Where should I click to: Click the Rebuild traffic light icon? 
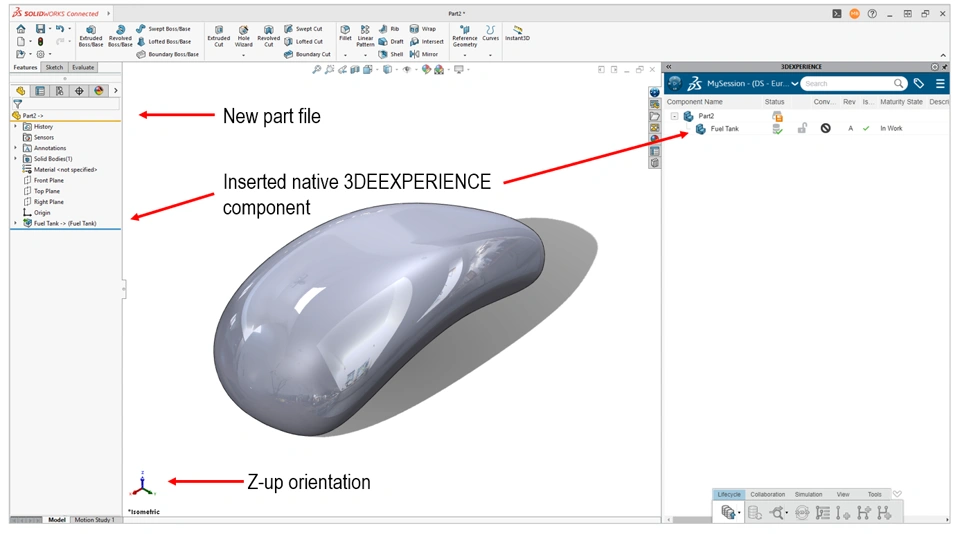[40, 42]
